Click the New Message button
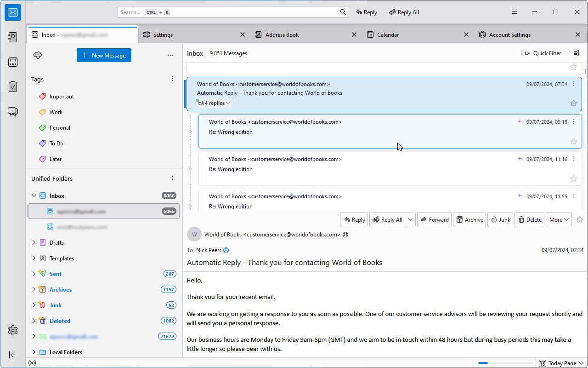Image resolution: width=588 pixels, height=368 pixels. pos(104,55)
